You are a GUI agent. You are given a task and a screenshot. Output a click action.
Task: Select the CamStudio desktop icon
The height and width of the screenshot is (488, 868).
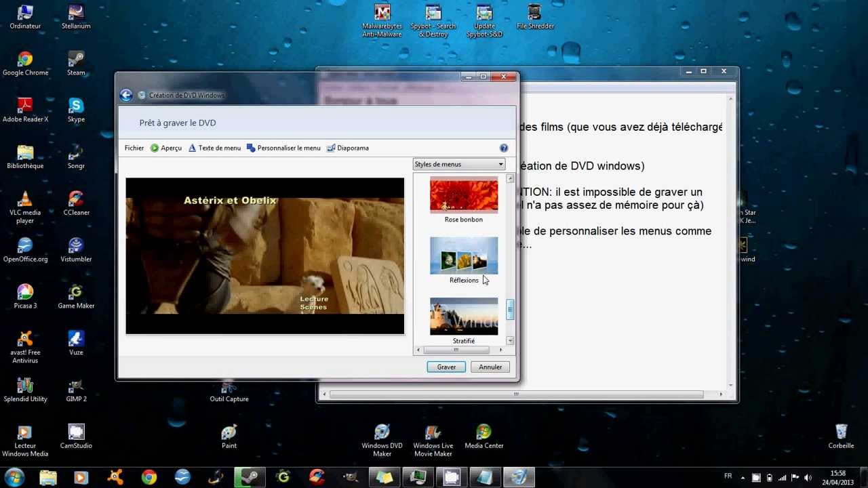[76, 436]
